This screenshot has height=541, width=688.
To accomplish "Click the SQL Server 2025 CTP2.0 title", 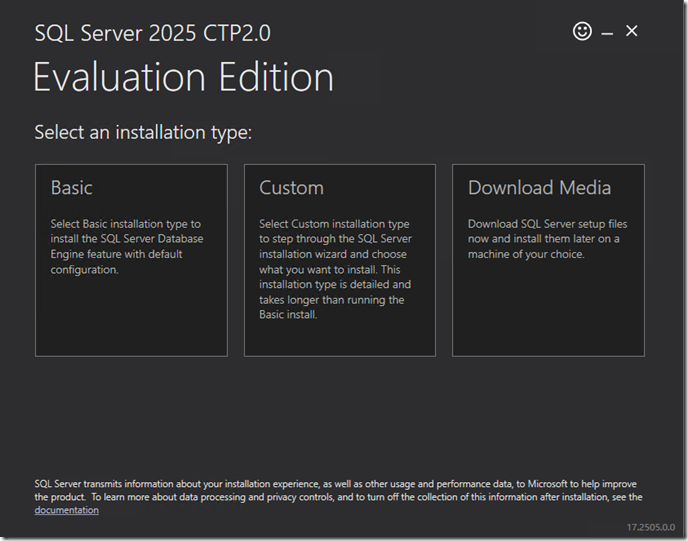I will (153, 33).
